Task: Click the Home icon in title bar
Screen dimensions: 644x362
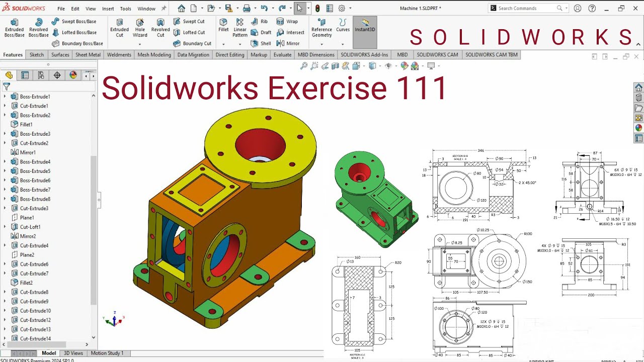Action: click(181, 9)
